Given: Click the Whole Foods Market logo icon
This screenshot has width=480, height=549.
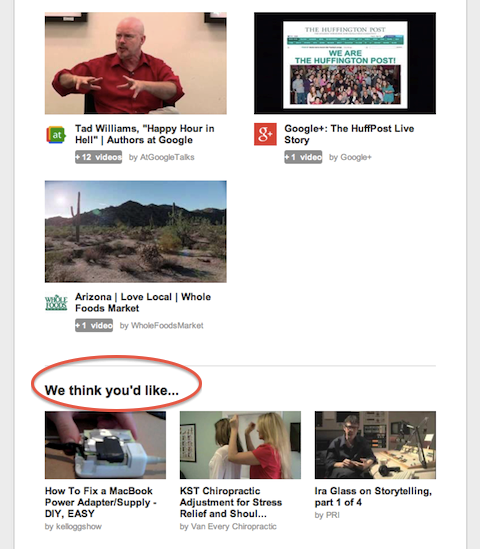Looking at the screenshot, I should pyautogui.click(x=56, y=303).
